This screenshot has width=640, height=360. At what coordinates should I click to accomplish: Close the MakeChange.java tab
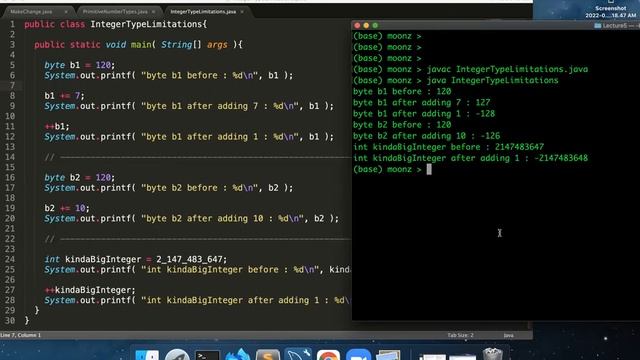[66, 12]
